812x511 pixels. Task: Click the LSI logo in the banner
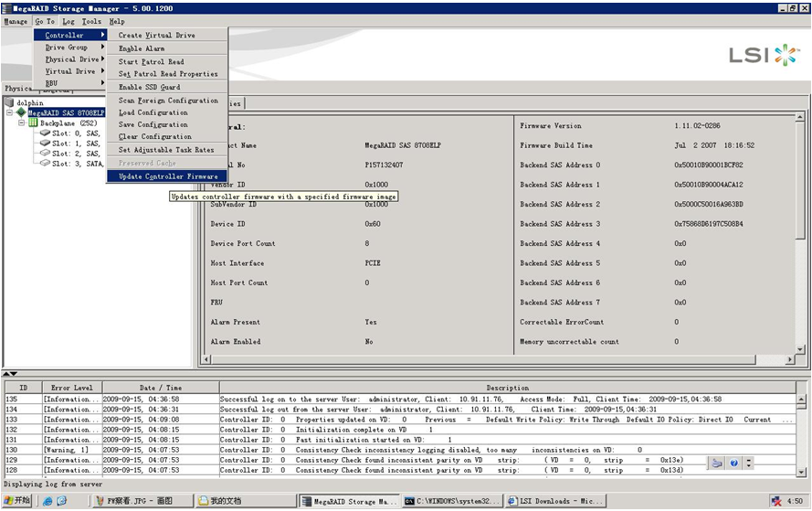click(764, 55)
